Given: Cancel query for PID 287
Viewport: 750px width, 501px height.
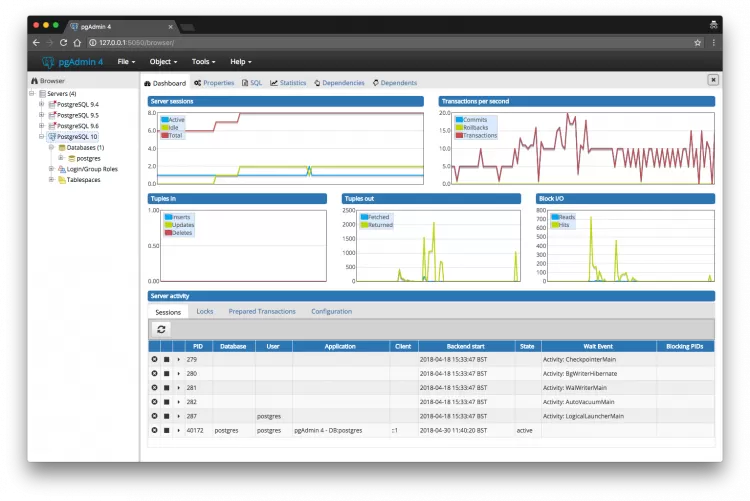Looking at the screenshot, I should (x=166, y=416).
